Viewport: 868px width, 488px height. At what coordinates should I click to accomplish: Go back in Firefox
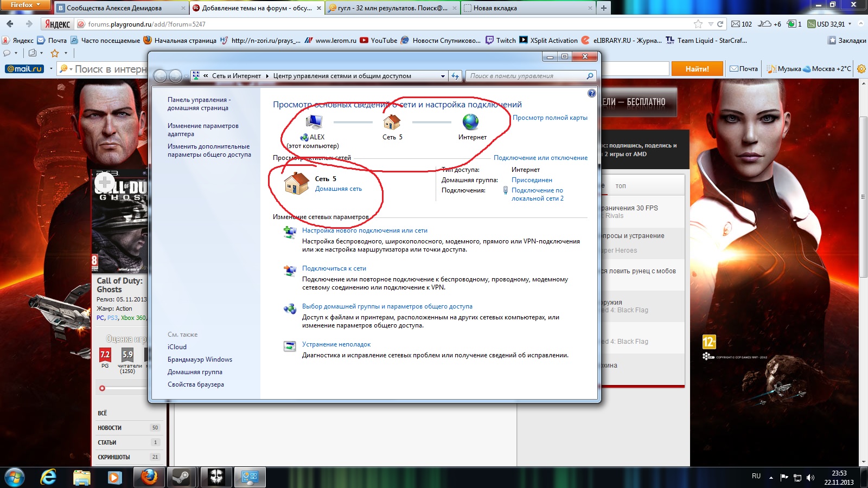tap(10, 24)
